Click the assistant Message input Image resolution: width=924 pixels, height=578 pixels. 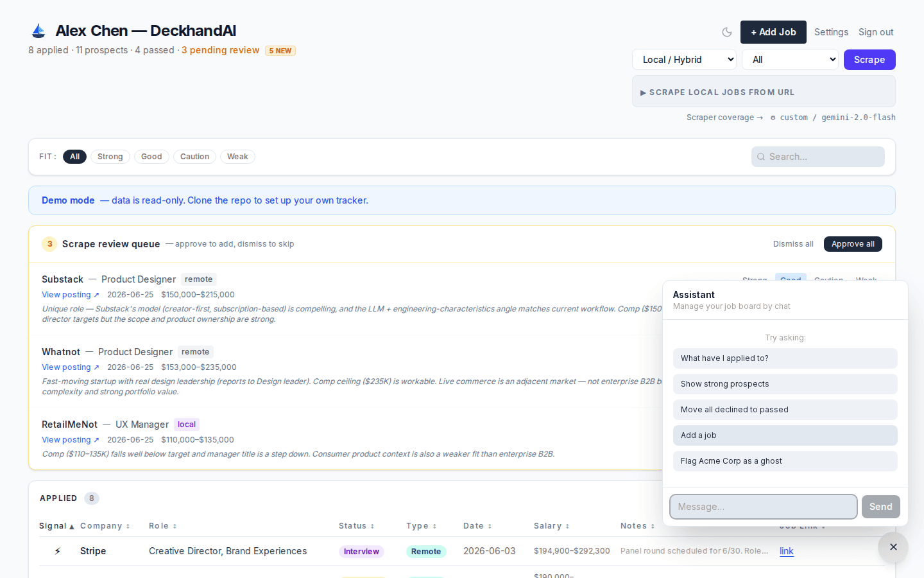[x=764, y=507]
